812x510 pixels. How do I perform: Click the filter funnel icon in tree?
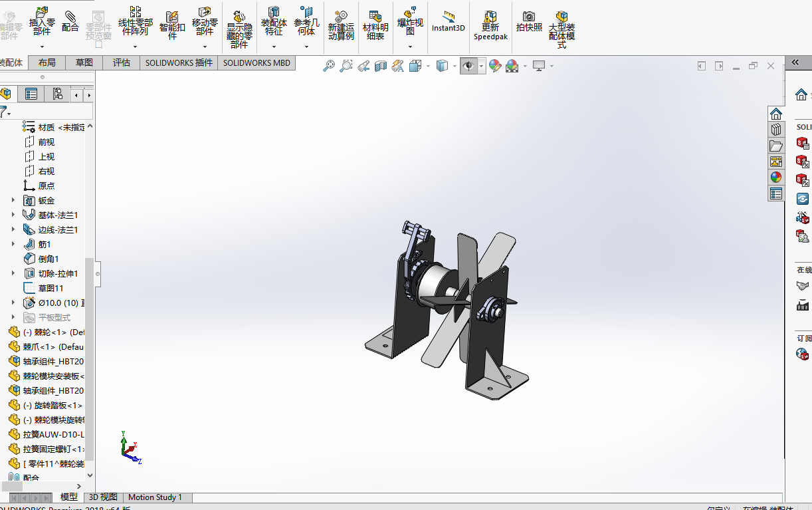click(4, 112)
